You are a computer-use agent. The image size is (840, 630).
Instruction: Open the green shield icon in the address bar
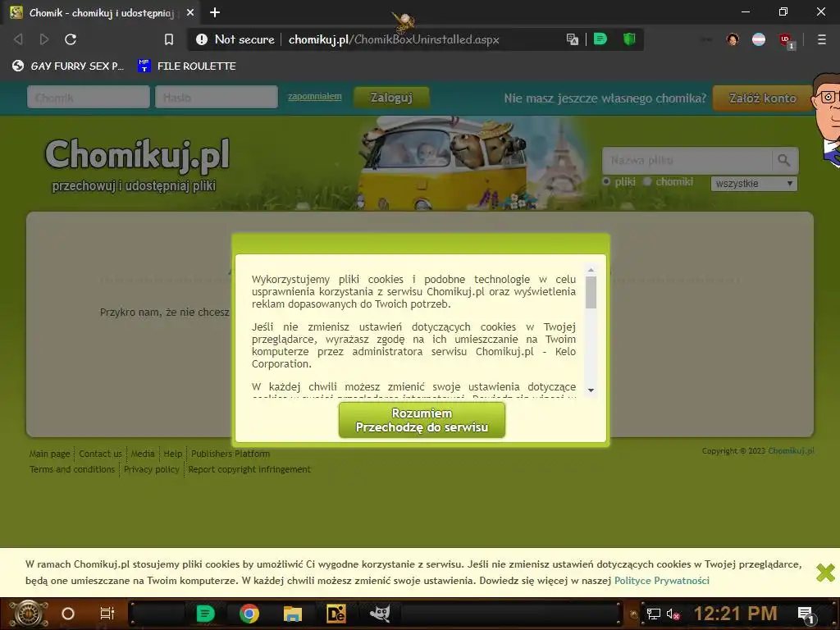(x=629, y=39)
